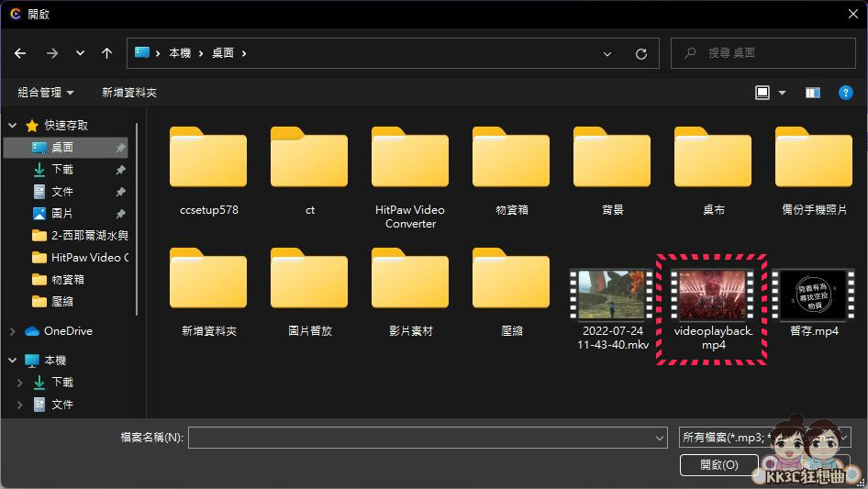The image size is (868, 489).
Task: Open recent locations dropdown chevron
Action: click(x=80, y=53)
